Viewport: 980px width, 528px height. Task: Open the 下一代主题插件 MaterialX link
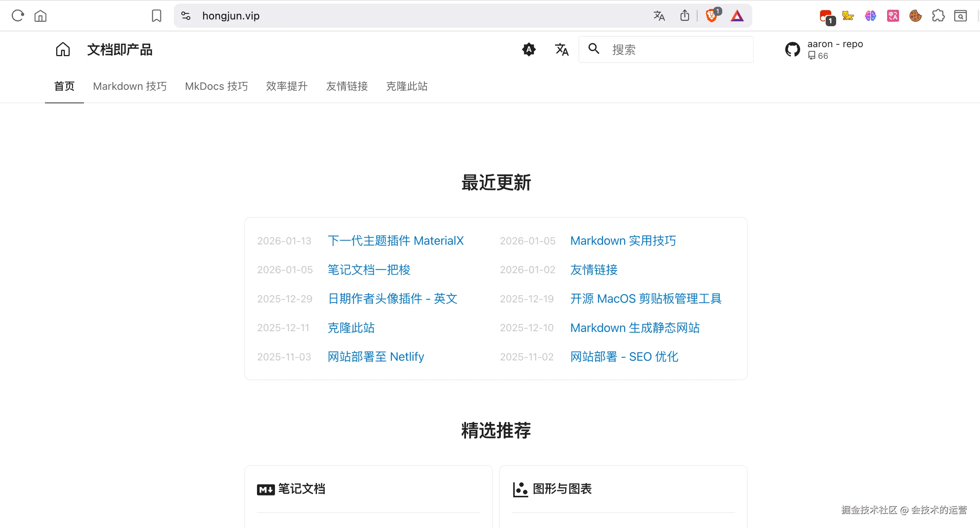[x=395, y=241]
